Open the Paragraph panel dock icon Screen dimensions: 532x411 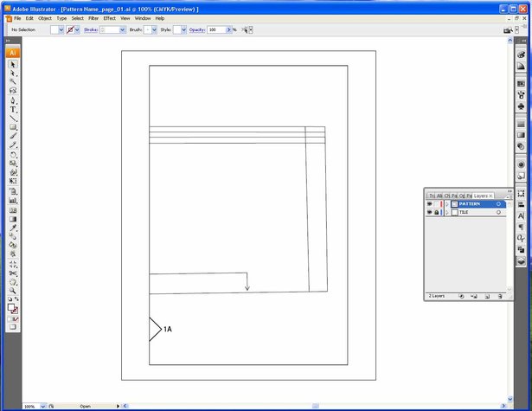pyautogui.click(x=521, y=227)
